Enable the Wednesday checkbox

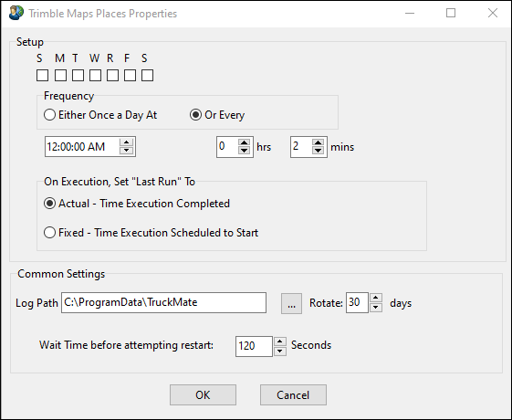point(95,75)
